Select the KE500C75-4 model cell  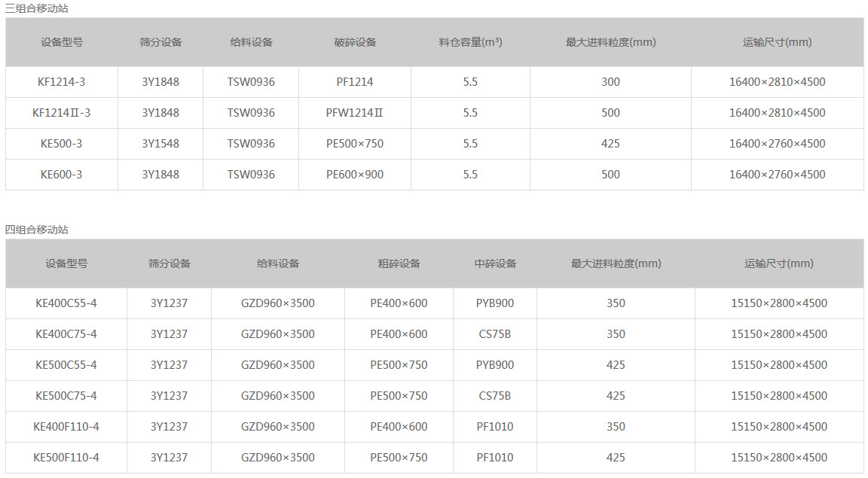coord(66,396)
